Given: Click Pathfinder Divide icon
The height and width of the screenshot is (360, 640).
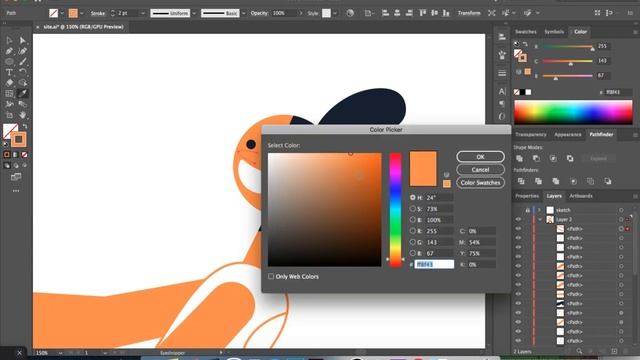Looking at the screenshot, I should coord(521,181).
